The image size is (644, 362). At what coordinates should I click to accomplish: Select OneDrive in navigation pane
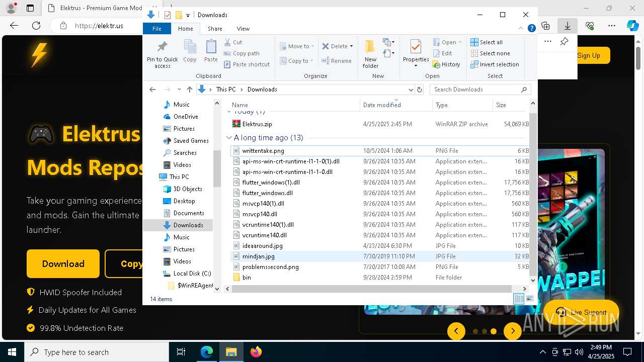coord(186,117)
